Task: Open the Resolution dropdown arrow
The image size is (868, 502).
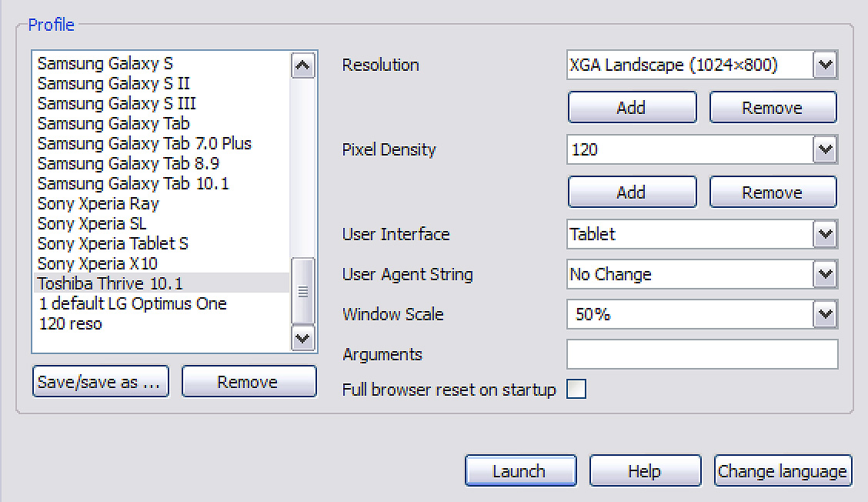Action: [x=825, y=65]
